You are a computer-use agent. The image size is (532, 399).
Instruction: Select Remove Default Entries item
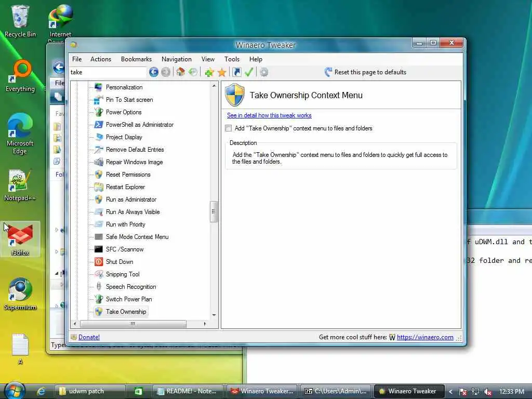tap(135, 150)
